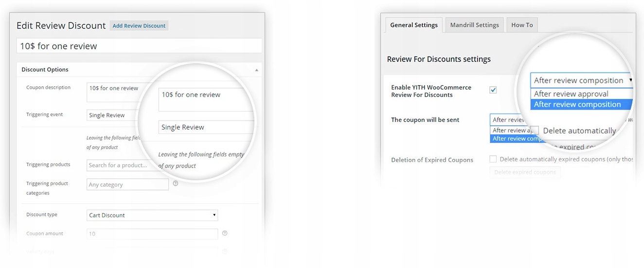Select the General Settings tab

click(x=414, y=25)
